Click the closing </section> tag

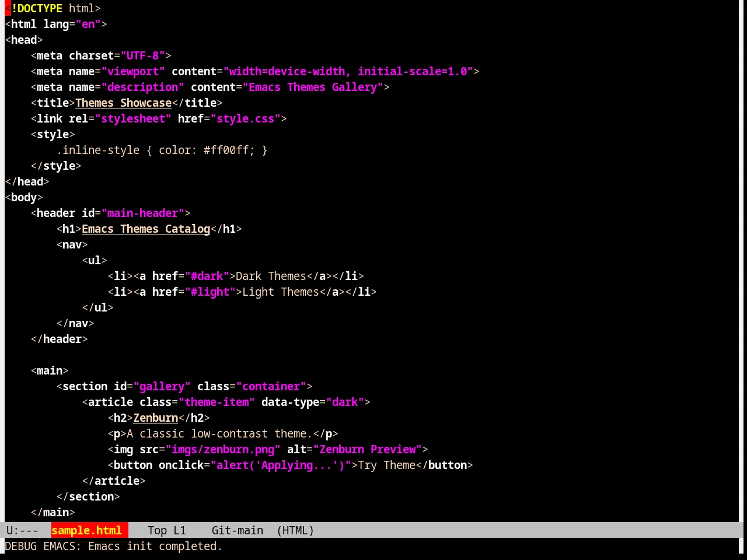tap(88, 496)
